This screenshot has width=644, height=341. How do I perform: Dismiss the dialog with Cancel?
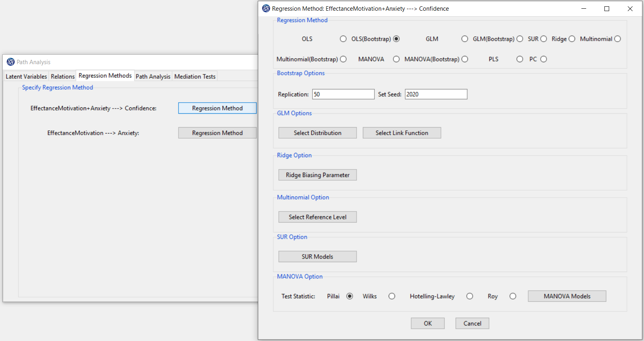click(472, 324)
